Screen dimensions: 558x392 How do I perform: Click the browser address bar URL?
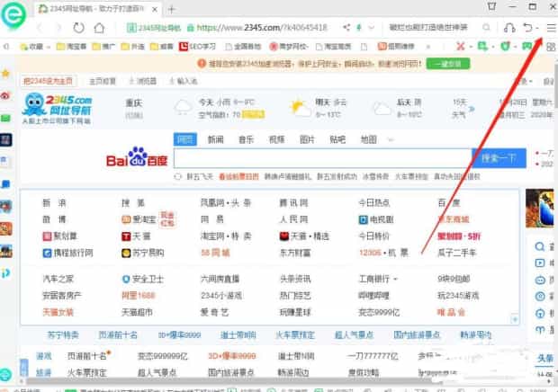(x=262, y=27)
